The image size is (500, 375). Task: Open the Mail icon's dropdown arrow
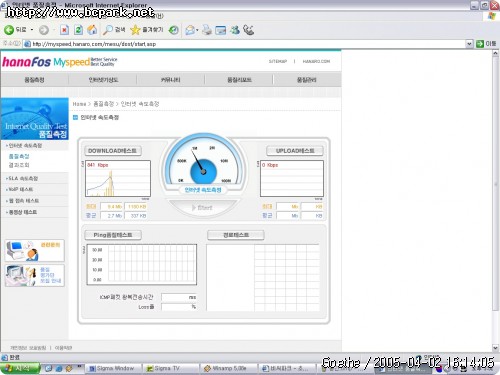197,30
